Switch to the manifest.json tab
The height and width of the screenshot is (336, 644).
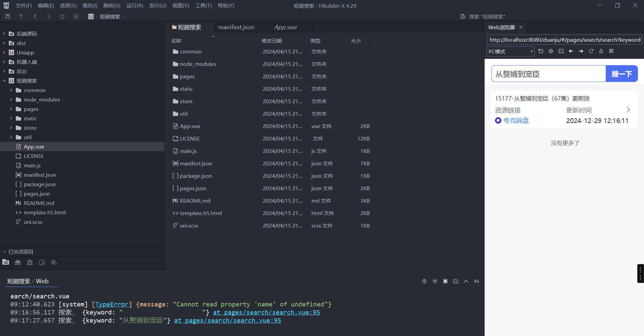[x=236, y=27]
